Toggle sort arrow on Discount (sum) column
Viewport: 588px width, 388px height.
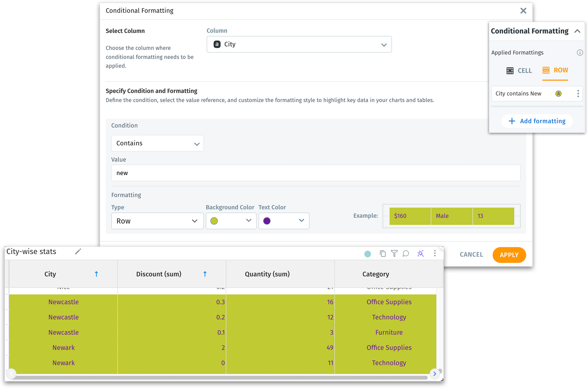click(205, 274)
